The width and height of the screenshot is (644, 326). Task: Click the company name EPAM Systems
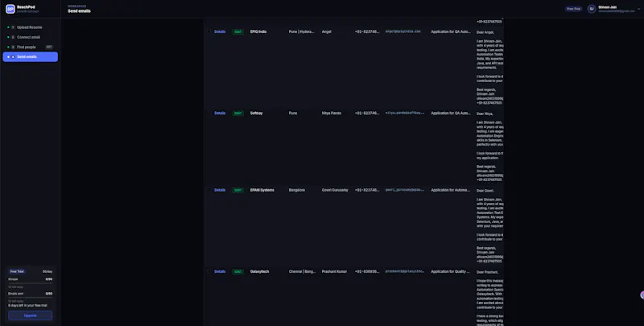tap(262, 190)
